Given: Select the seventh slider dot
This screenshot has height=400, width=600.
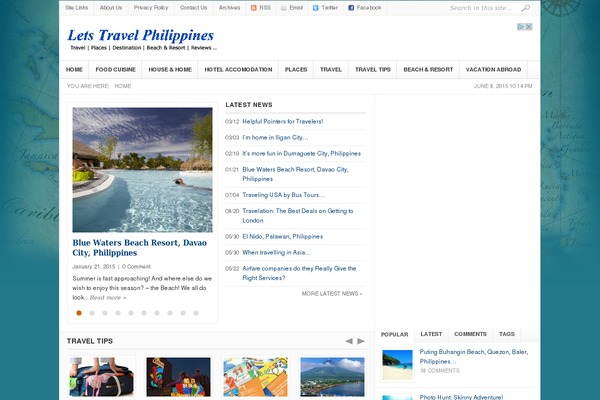Looking at the screenshot, I should (x=157, y=313).
